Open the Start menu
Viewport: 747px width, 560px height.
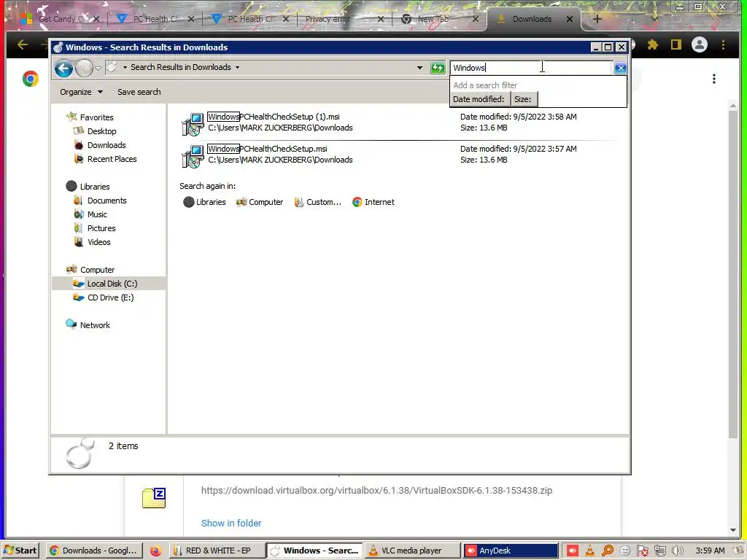[x=20, y=551]
